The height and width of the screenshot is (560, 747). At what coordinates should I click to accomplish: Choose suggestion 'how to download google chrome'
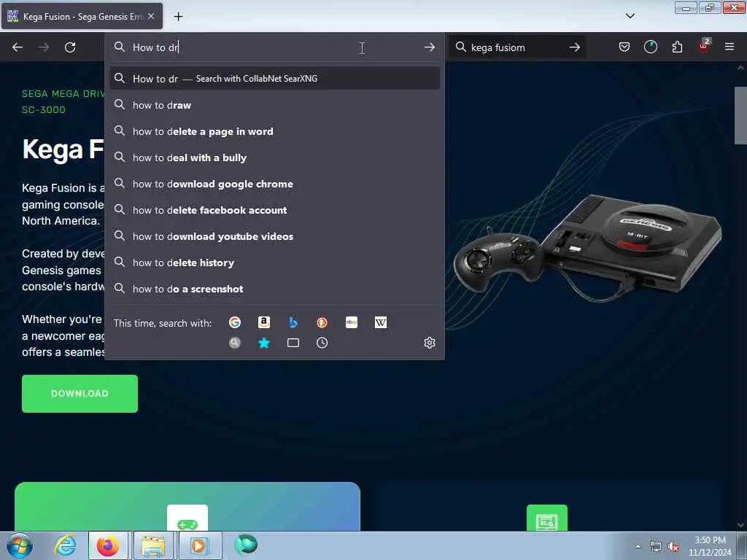(275, 184)
